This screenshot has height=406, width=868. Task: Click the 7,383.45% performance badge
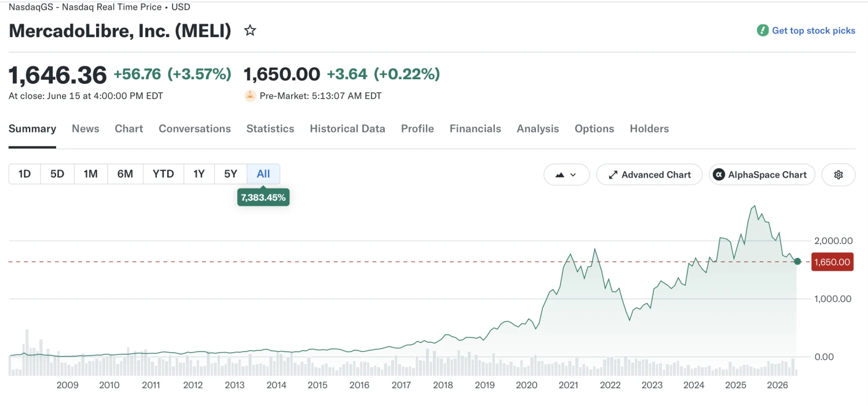tap(263, 197)
